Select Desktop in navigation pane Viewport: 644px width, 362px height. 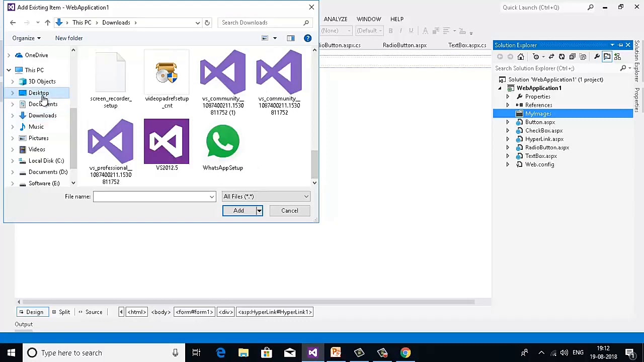pos(38,93)
